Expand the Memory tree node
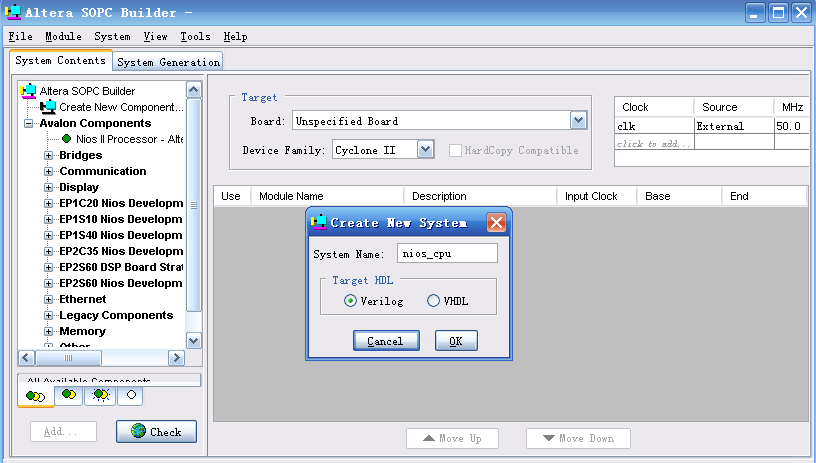 (x=48, y=331)
